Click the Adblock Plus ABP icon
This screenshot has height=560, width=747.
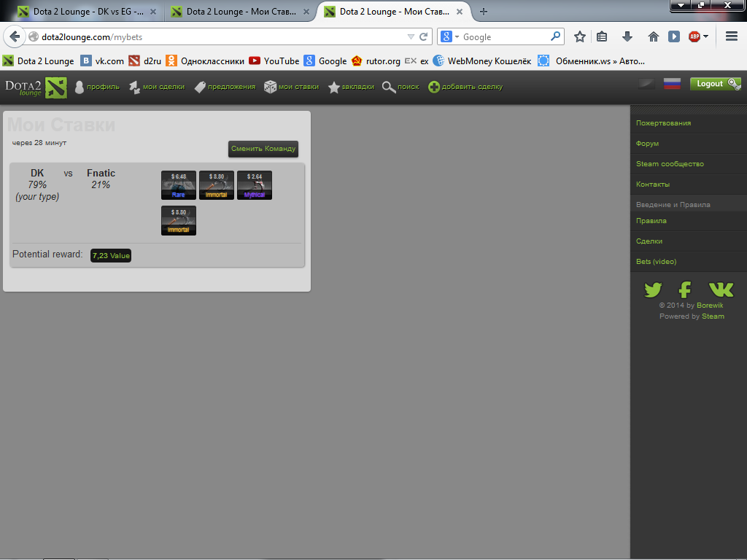[694, 36]
